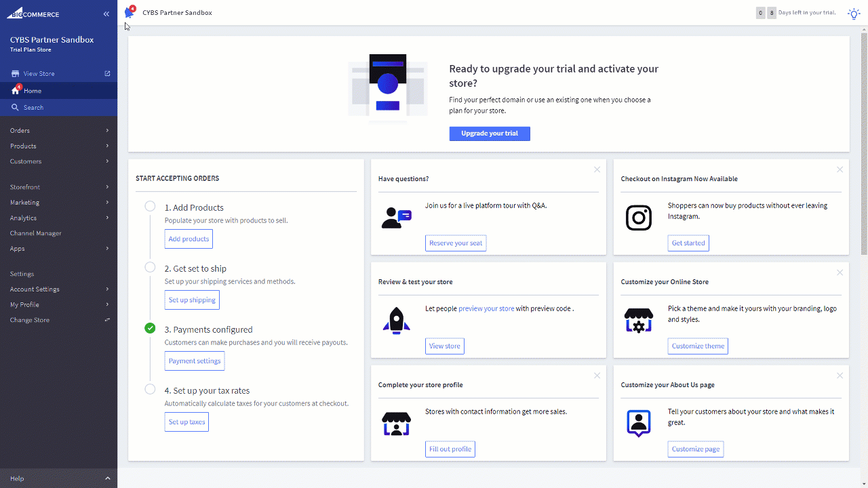868x488 pixels.
Task: Open the preview your store link
Action: [x=486, y=308]
